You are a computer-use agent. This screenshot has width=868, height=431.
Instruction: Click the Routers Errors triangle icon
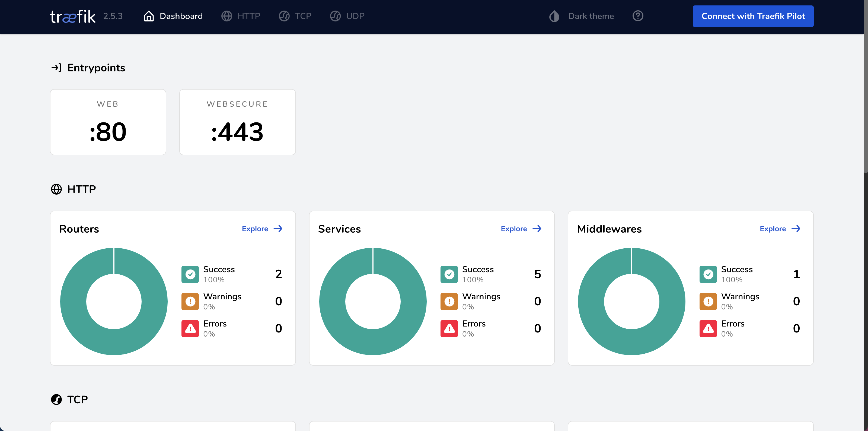[x=190, y=328]
